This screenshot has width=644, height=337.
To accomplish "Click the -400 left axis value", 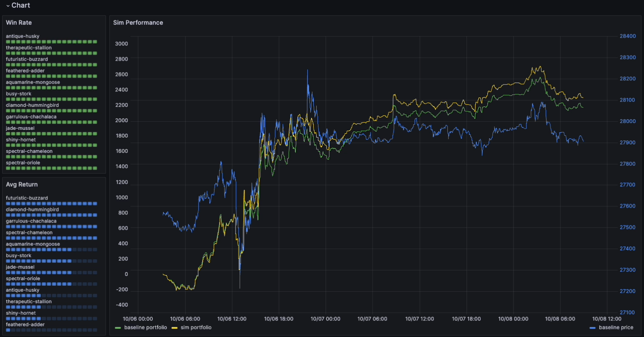I will point(122,305).
